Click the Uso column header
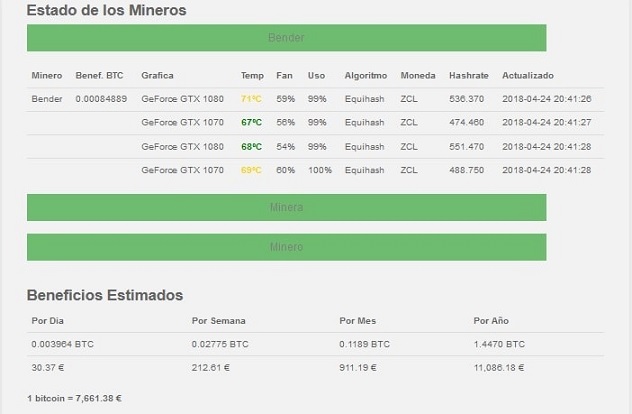 point(316,76)
